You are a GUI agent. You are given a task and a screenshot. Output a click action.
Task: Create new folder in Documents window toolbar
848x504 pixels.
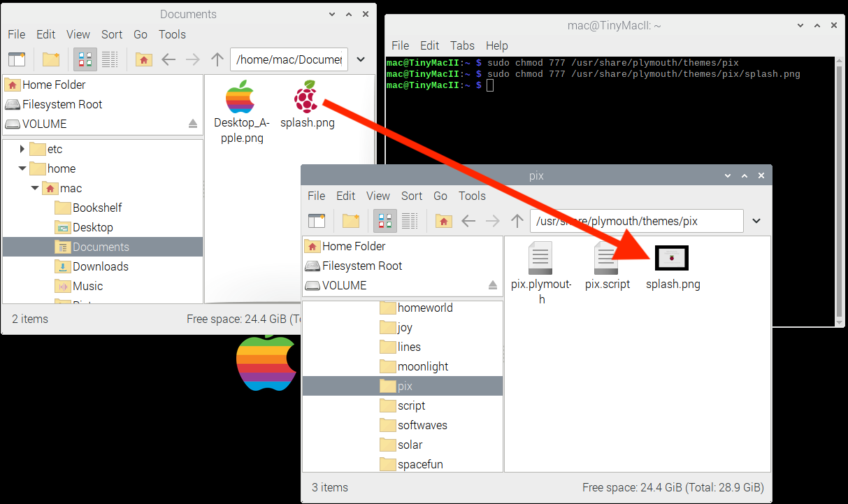pos(51,59)
